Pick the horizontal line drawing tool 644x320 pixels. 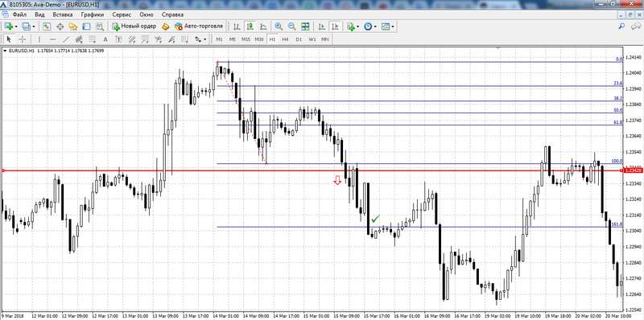(52, 39)
